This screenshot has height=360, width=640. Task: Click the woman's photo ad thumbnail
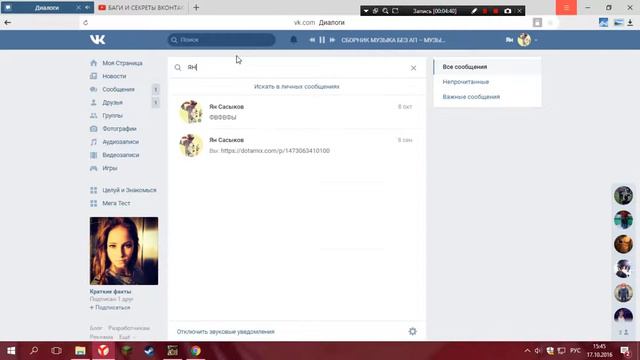(x=124, y=251)
